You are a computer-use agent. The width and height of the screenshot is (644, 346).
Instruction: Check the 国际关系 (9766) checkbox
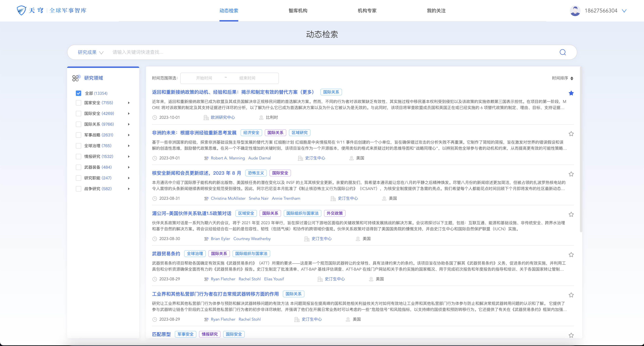pyautogui.click(x=79, y=124)
